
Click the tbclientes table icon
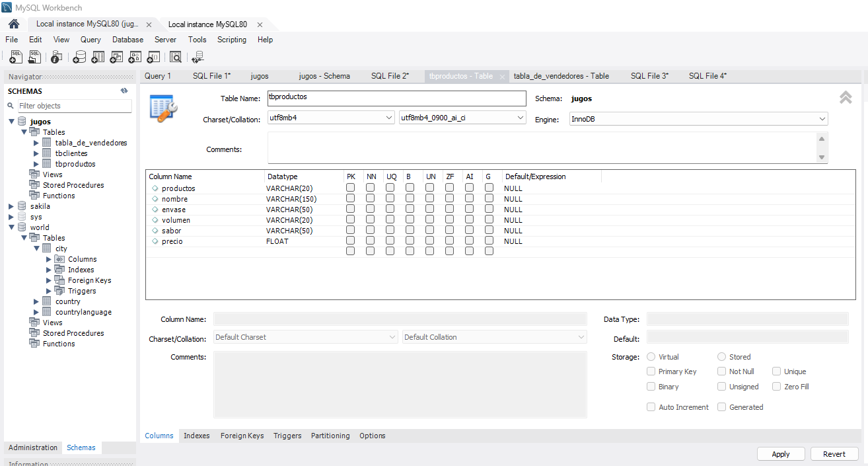[x=47, y=153]
